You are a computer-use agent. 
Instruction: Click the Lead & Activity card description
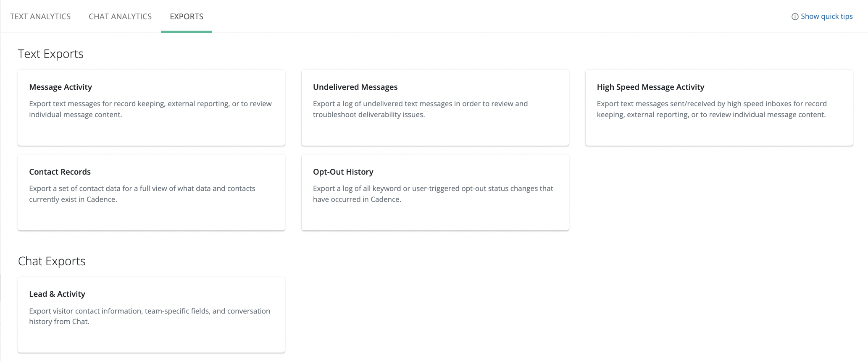(149, 316)
